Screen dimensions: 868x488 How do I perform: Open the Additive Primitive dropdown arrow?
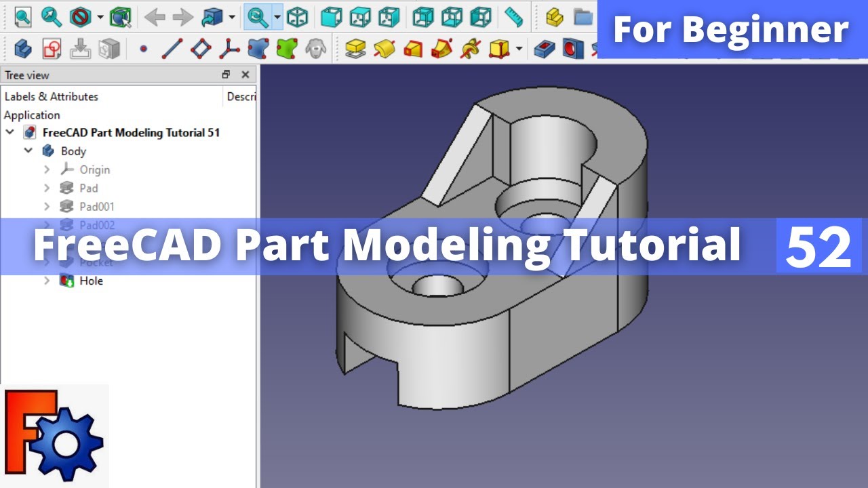pos(519,48)
